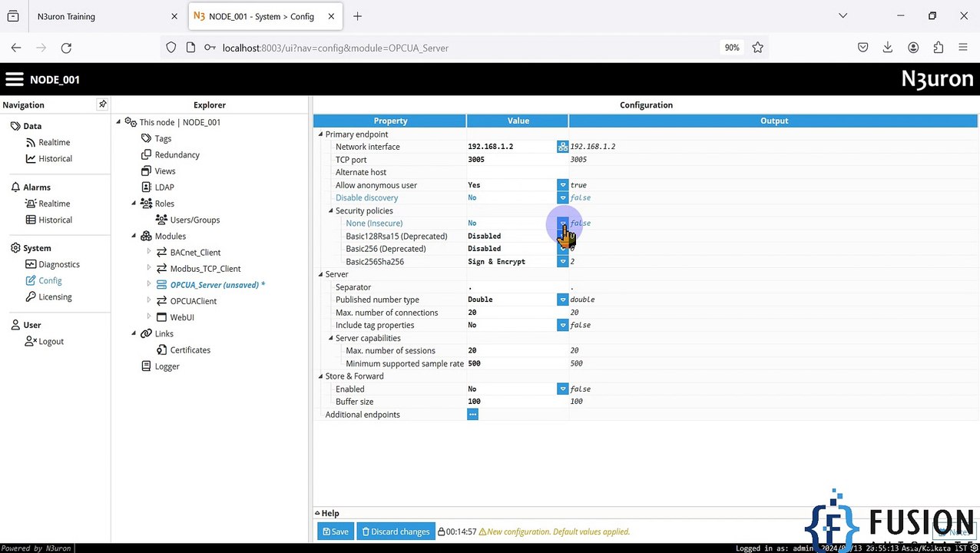Expand Modbus_TCP_Client tree node
This screenshot has height=553, width=980.
point(149,268)
